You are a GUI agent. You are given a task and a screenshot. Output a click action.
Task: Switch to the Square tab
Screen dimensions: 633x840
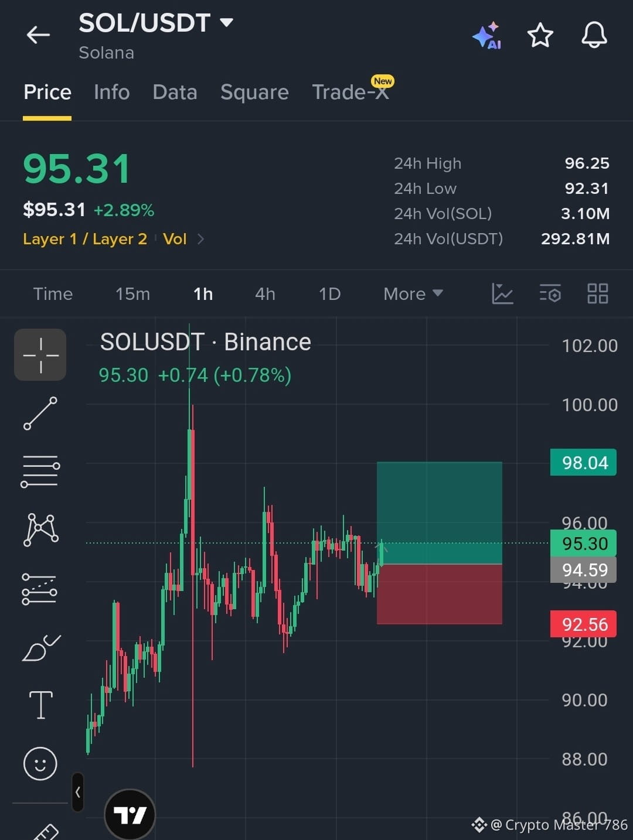point(254,92)
